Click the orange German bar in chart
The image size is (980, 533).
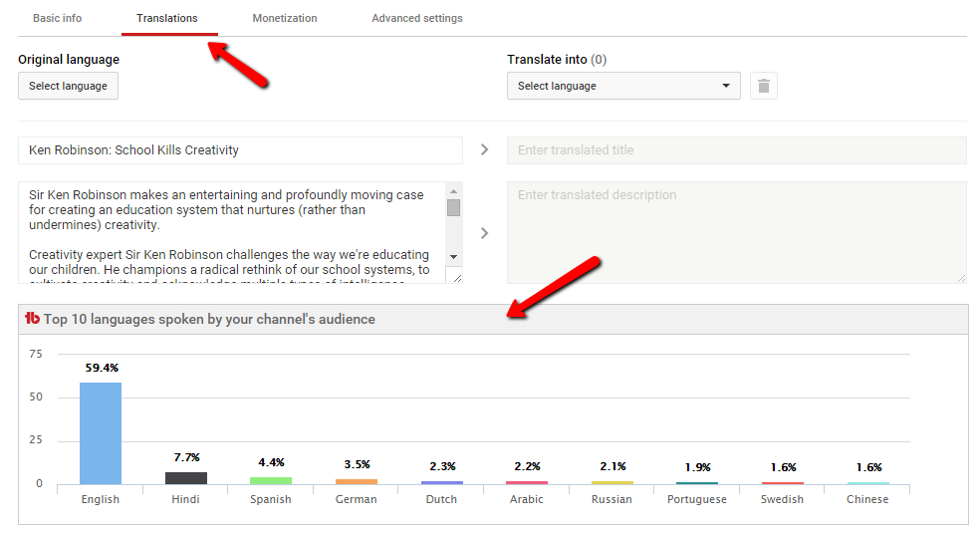click(x=357, y=481)
